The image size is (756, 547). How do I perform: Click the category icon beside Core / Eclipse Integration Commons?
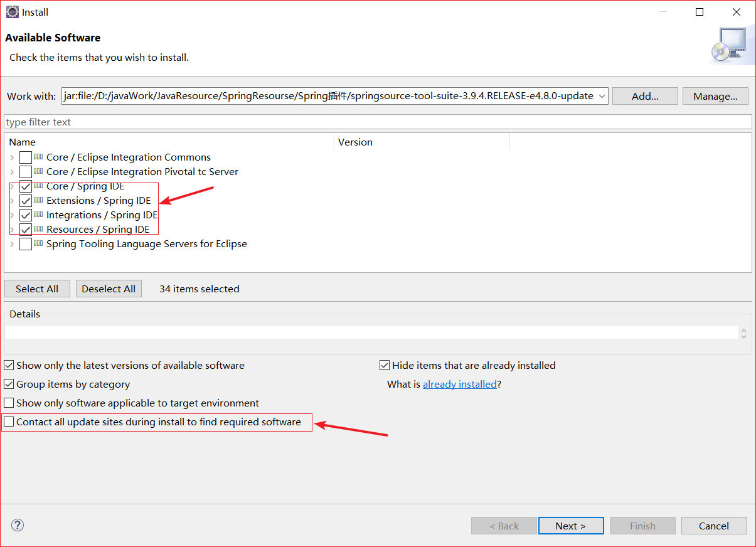(x=38, y=157)
